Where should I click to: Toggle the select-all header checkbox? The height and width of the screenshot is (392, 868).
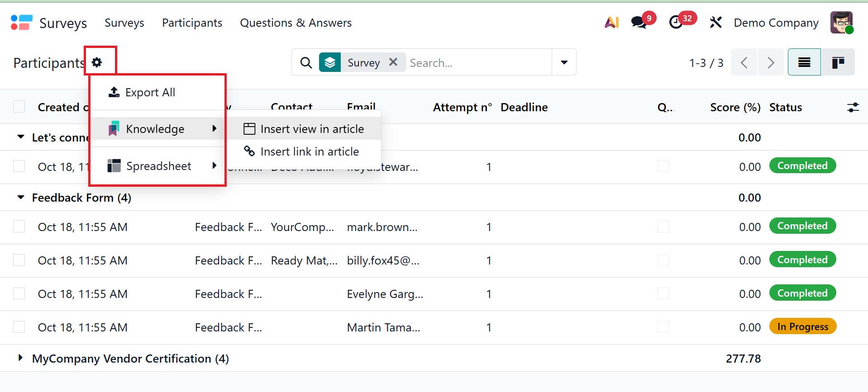click(x=19, y=107)
